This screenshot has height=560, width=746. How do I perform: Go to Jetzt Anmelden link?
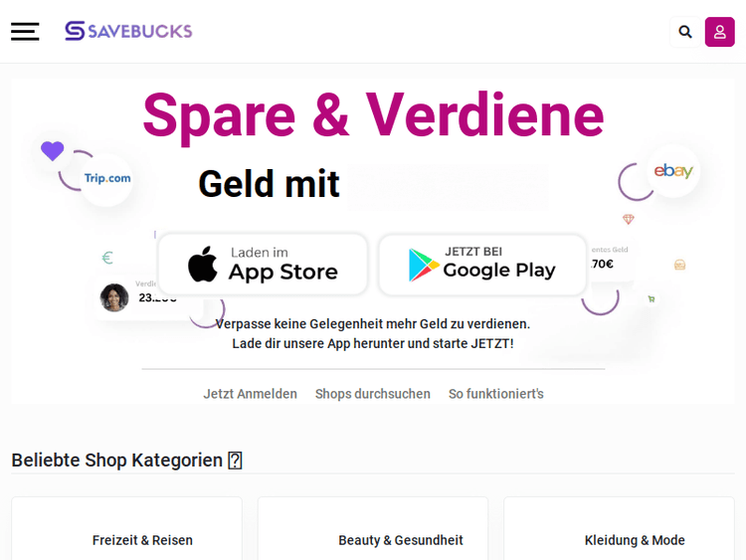(251, 394)
